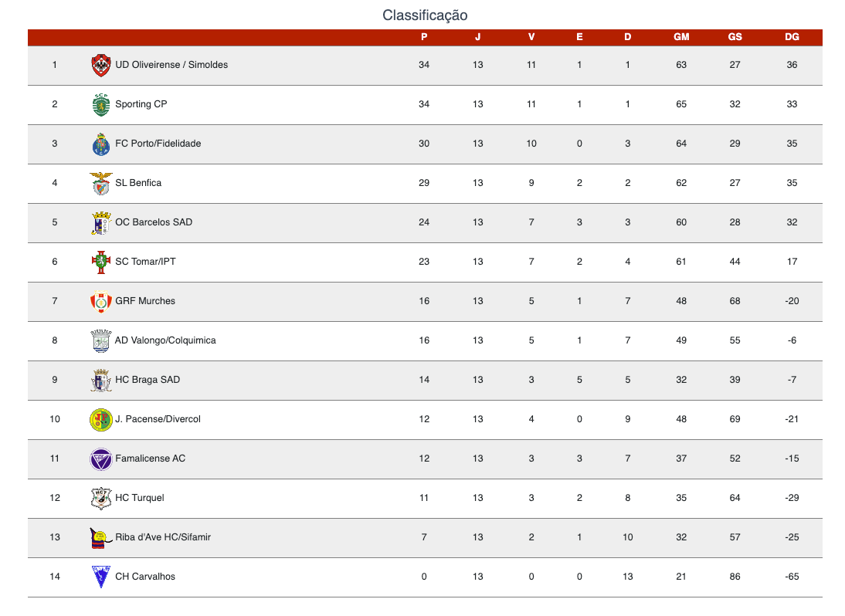
Task: Click the Famalicense AC purple crest
Action: tap(100, 459)
